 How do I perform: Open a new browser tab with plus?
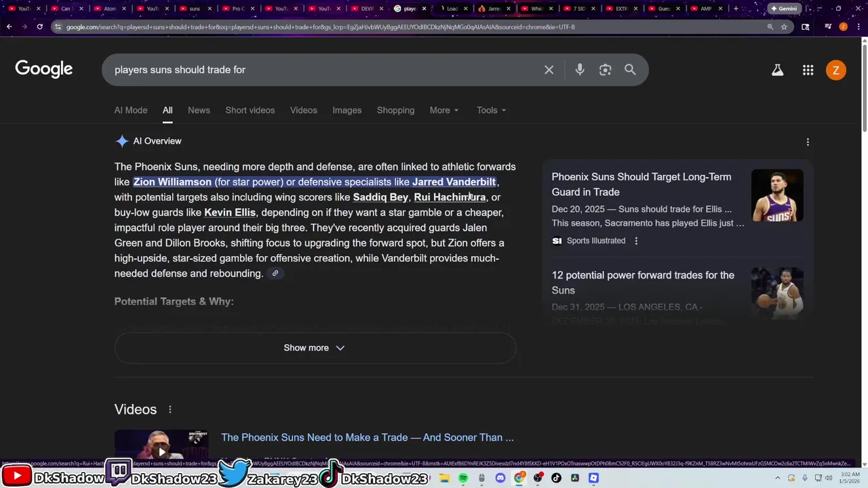pyautogui.click(x=736, y=9)
